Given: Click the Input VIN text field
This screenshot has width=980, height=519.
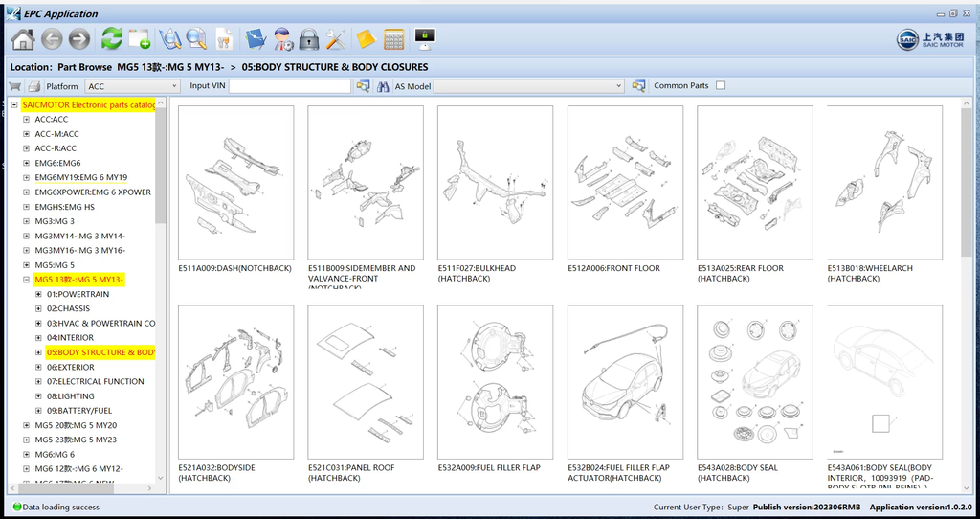Looking at the screenshot, I should [x=289, y=86].
